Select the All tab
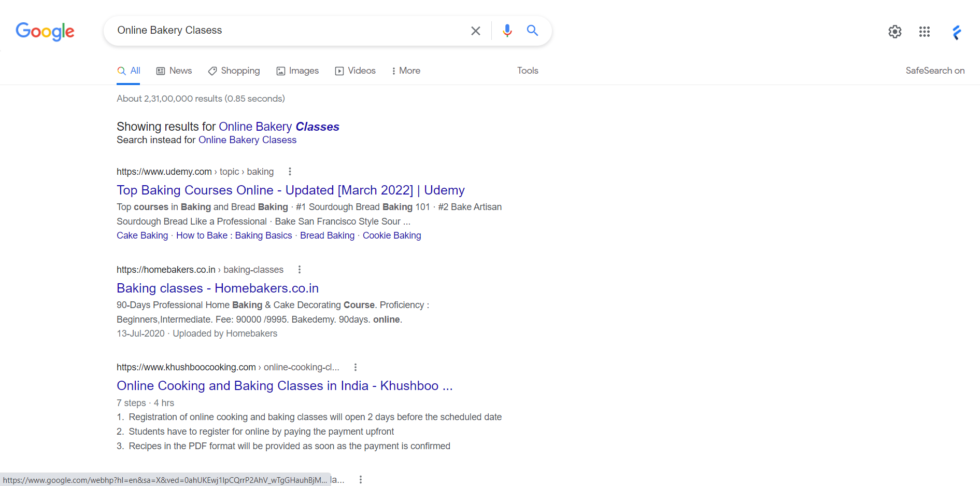 pyautogui.click(x=129, y=71)
